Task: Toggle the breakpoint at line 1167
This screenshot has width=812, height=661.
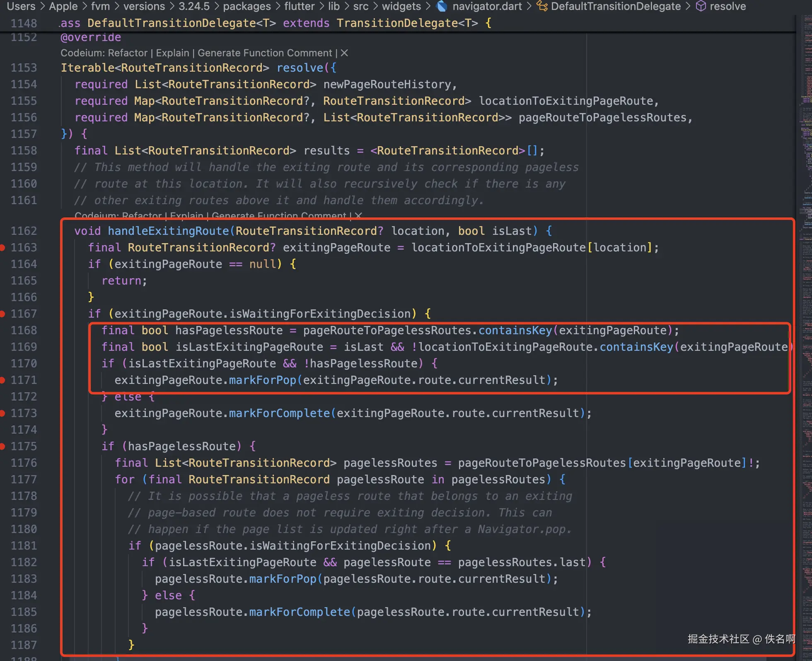Action: (x=2, y=314)
